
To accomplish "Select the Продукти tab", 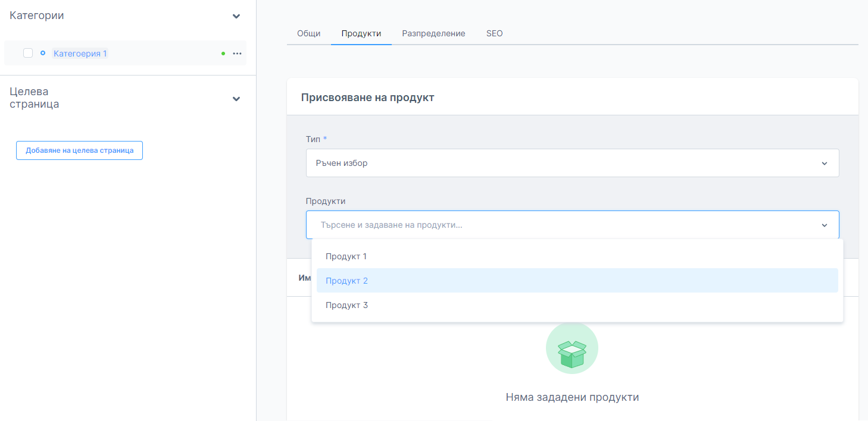I will pos(361,33).
